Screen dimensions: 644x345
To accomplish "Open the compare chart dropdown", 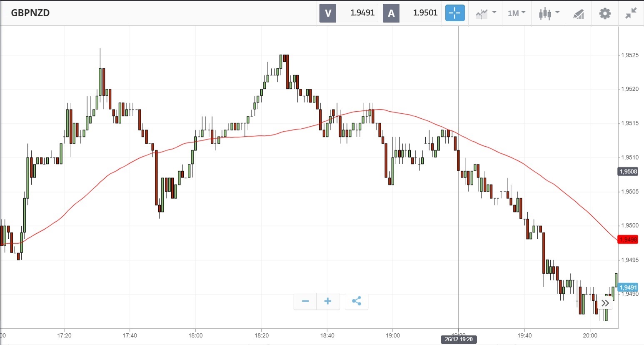I will point(486,13).
